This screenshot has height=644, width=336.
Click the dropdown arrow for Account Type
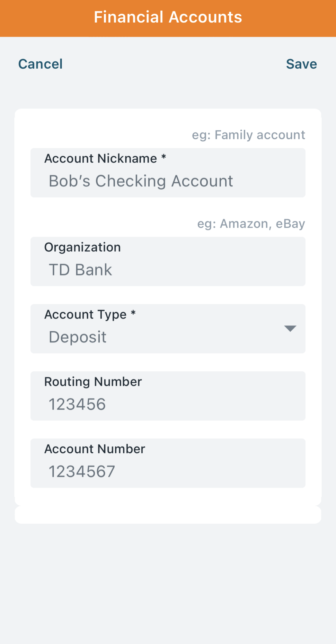pyautogui.click(x=290, y=328)
